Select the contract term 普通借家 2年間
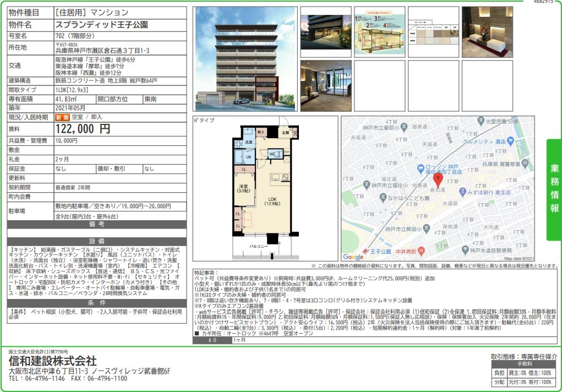This screenshot has height=392, width=562. tap(73, 187)
